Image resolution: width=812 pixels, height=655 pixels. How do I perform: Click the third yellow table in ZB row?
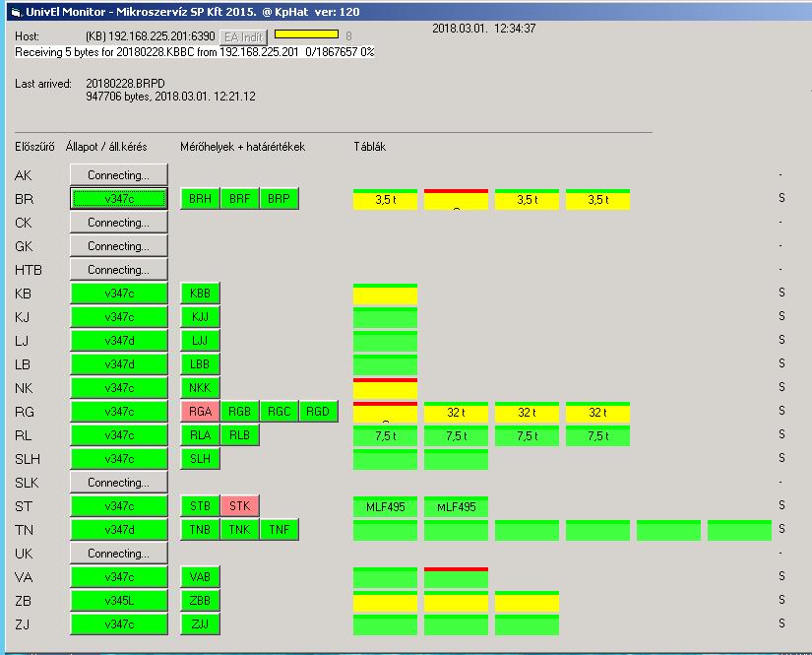(527, 602)
